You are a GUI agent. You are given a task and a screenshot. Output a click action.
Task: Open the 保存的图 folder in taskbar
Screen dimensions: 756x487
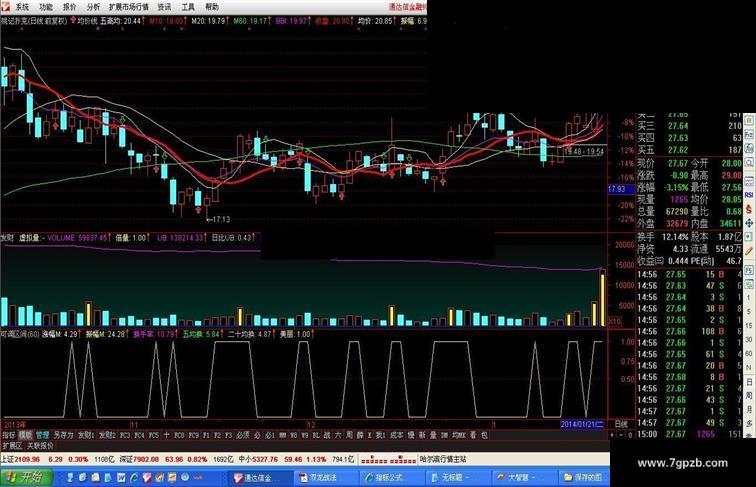583,478
